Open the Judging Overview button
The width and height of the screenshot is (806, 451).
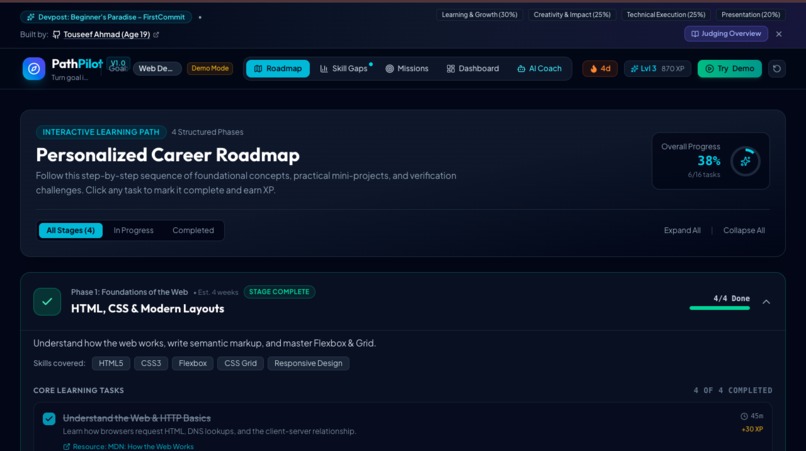726,33
